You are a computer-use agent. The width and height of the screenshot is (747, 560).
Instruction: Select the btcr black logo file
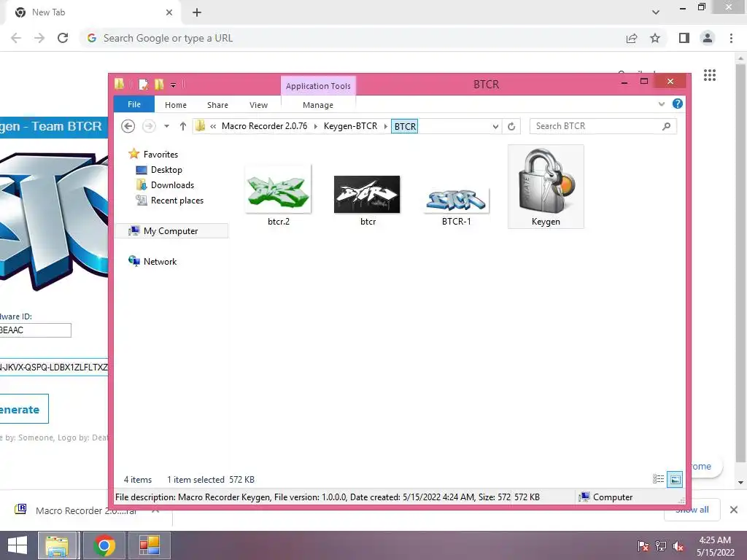(368, 200)
